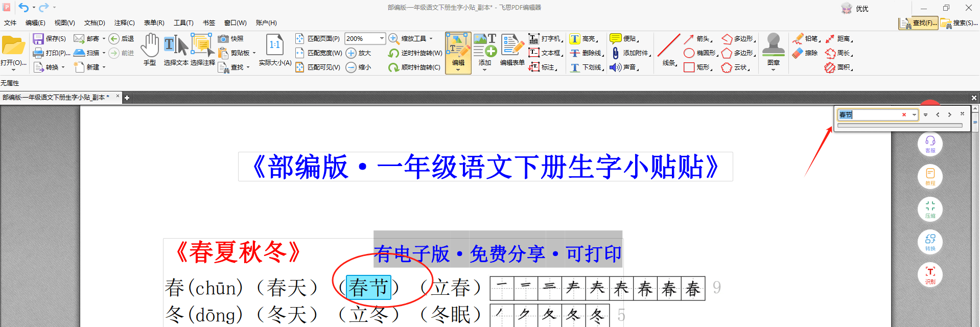Go to next search result
980x327 pixels.
pos(949,115)
